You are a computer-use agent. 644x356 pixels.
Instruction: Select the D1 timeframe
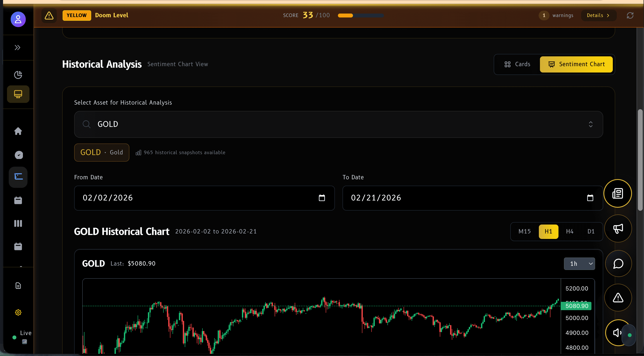pyautogui.click(x=591, y=231)
